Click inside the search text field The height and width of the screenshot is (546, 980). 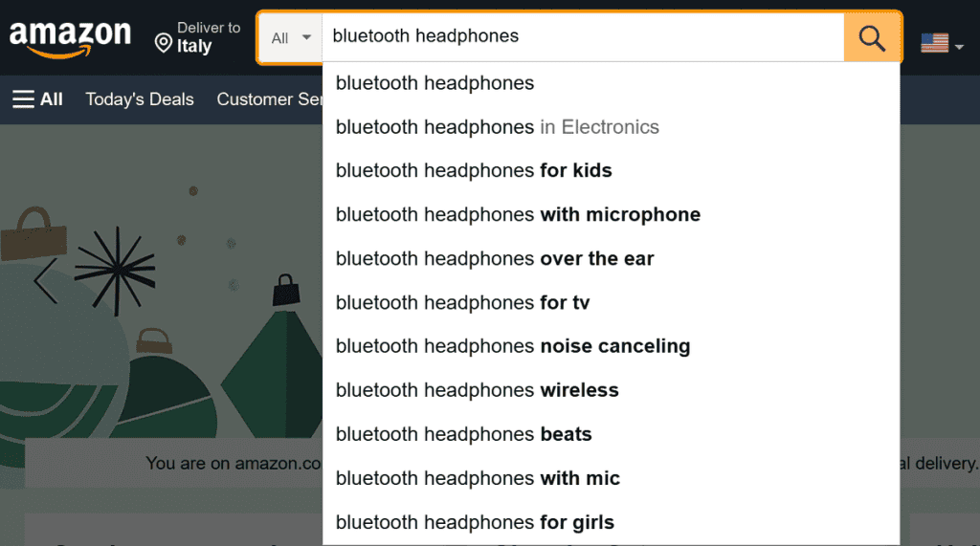coord(583,37)
